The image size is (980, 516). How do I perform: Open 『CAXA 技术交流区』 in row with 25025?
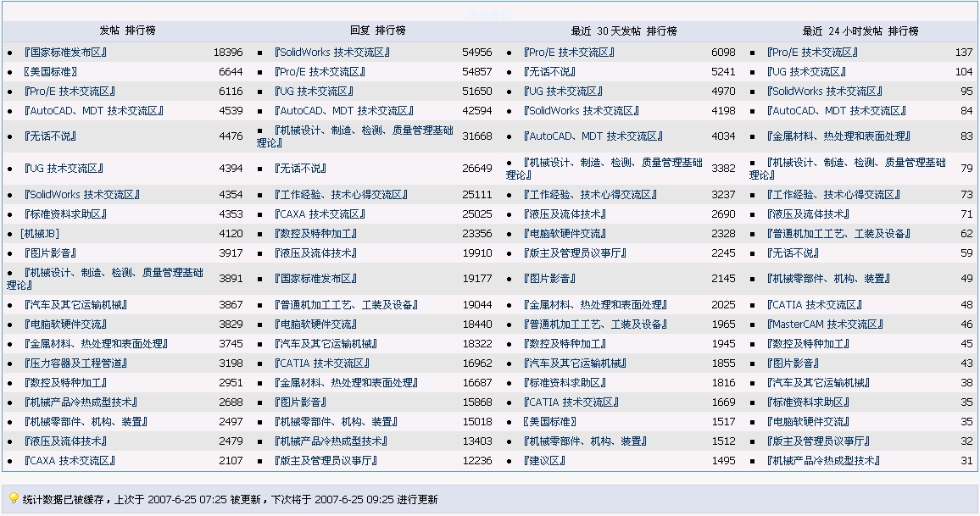pyautogui.click(x=320, y=214)
